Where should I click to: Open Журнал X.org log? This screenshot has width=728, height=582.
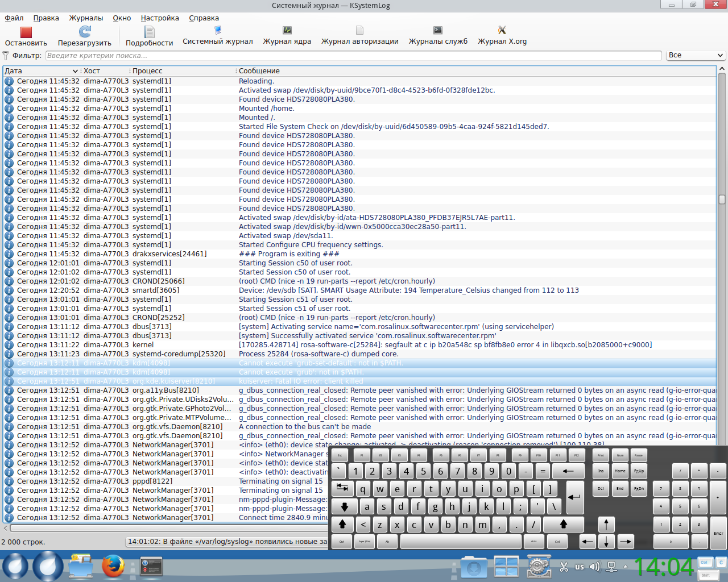tap(502, 31)
